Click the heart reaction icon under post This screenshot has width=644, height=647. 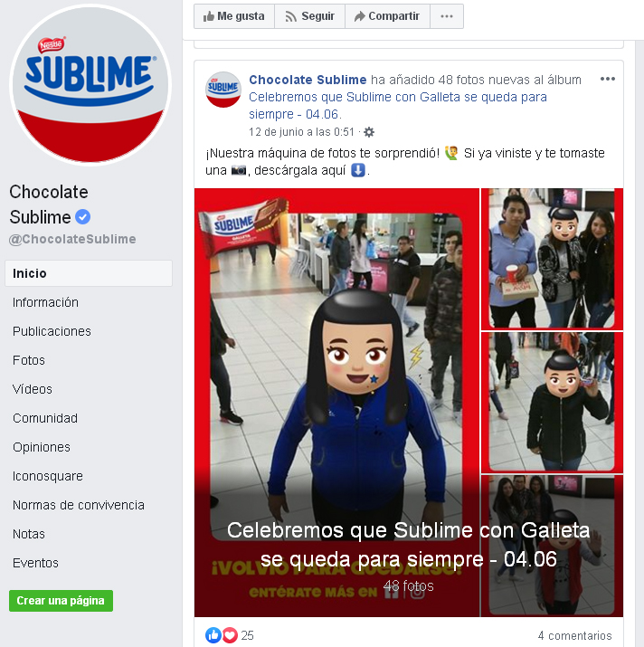tap(230, 635)
